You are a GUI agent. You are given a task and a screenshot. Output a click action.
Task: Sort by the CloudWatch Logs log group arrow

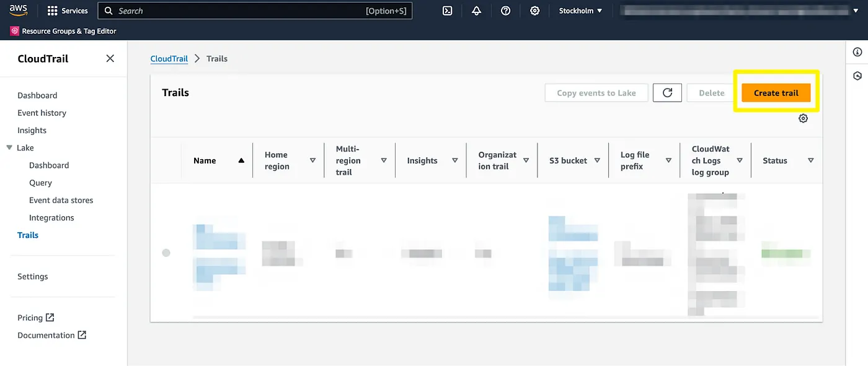pyautogui.click(x=740, y=160)
